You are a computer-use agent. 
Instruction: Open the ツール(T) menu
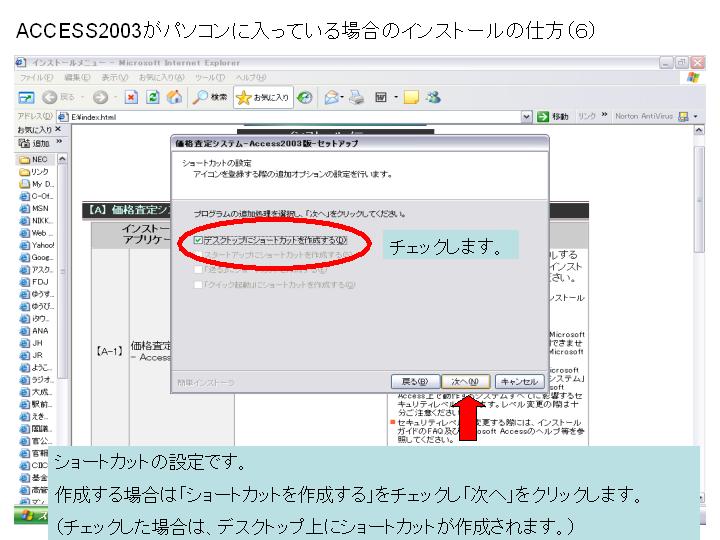210,78
